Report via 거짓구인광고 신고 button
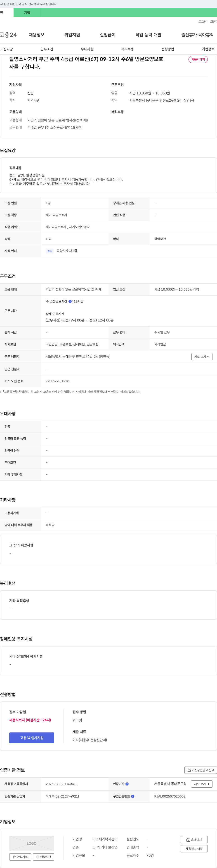Image resolution: width=217 pixels, height=868 pixels. [x=200, y=770]
